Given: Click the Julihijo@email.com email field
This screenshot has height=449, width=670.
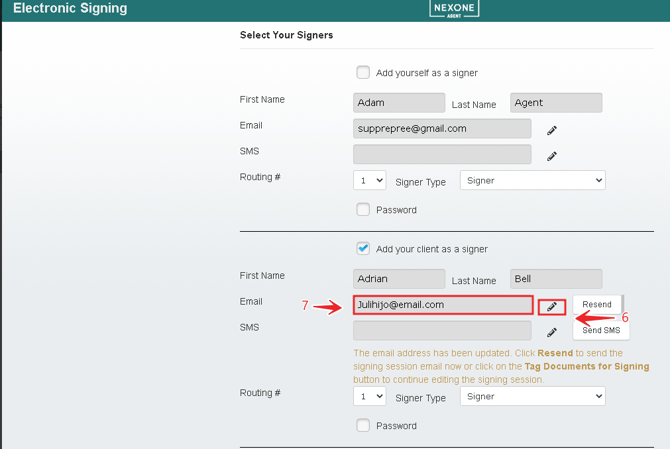Looking at the screenshot, I should 442,305.
